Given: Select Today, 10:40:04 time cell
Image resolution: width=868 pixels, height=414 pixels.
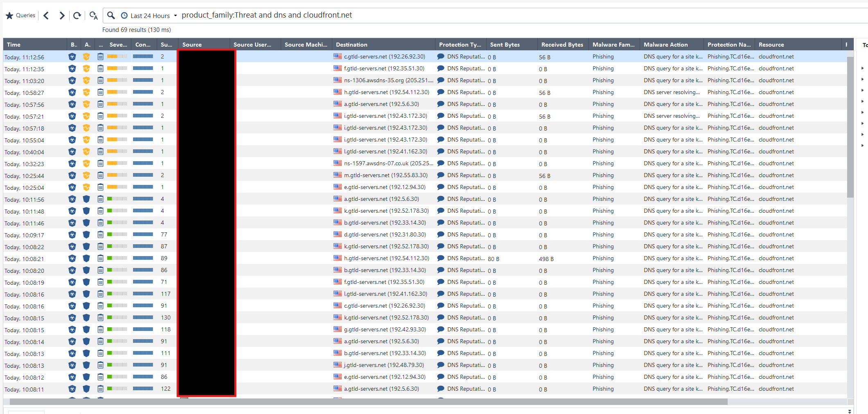Looking at the screenshot, I should [x=24, y=152].
